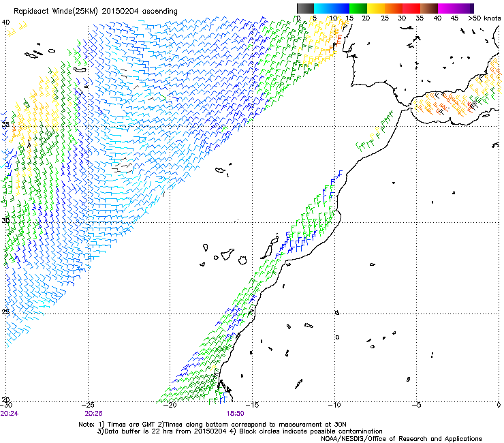Select the green 15-20 knots legend swatch

coord(358,8)
